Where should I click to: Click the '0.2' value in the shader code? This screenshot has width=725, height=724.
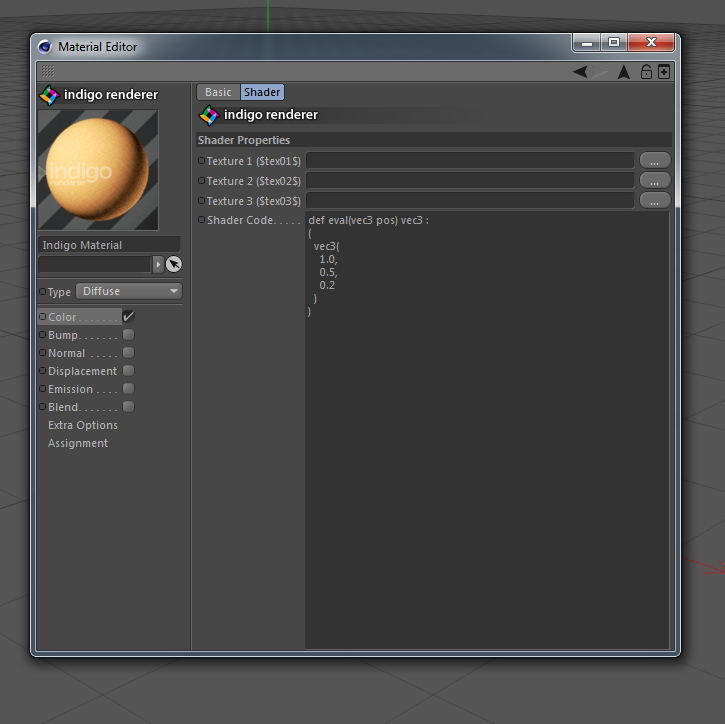[327, 285]
